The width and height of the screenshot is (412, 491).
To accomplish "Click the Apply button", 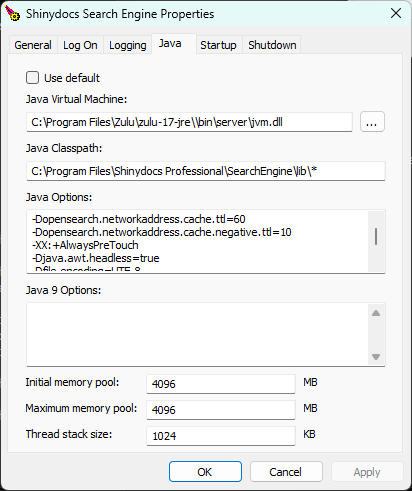I will point(367,472).
